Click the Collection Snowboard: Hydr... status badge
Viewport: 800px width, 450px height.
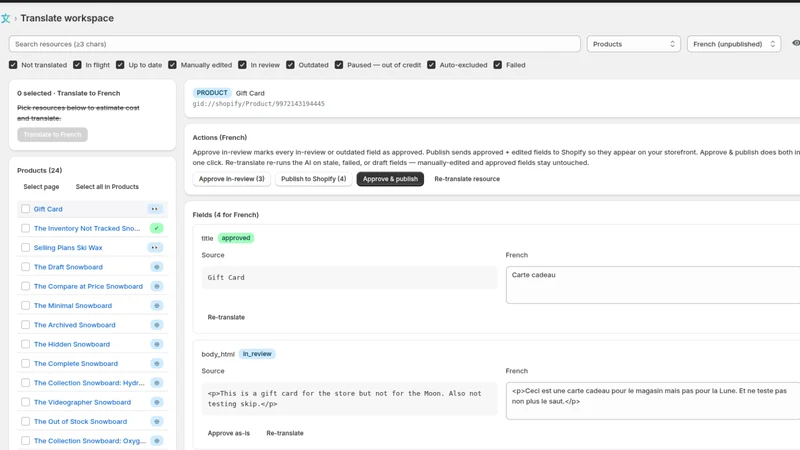pyautogui.click(x=157, y=383)
